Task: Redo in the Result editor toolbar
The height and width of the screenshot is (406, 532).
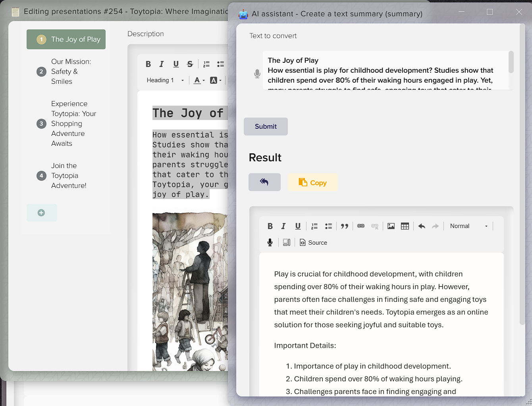Action: (x=436, y=226)
